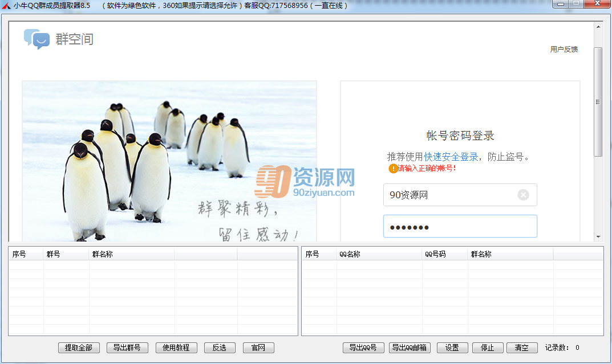Sort the group table by 序号 column
Image resolution: width=612 pixels, height=364 pixels.
(26, 254)
